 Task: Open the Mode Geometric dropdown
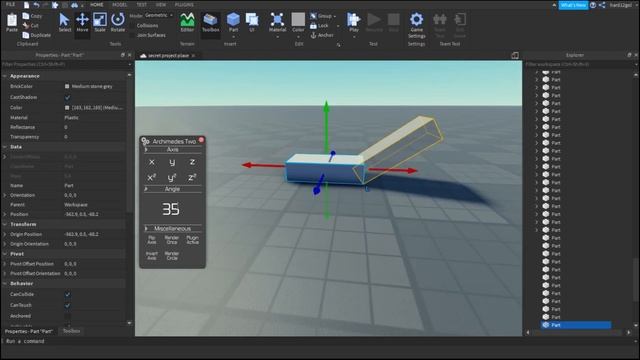coord(159,16)
